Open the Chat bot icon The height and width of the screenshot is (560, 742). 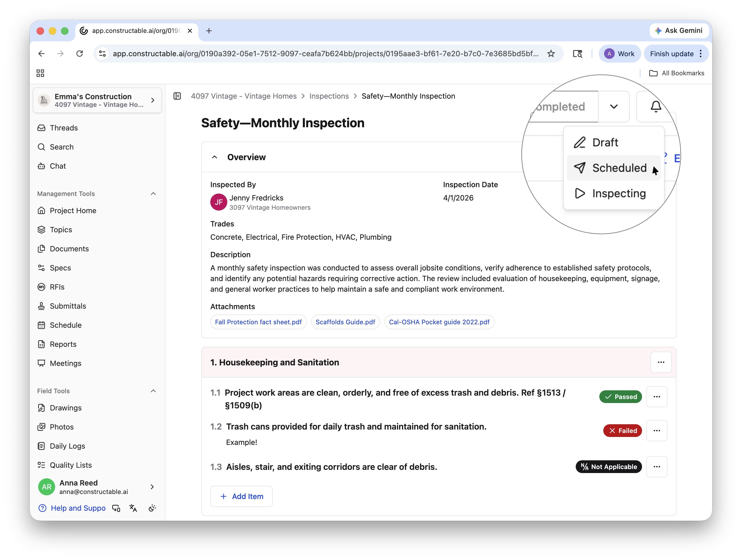[41, 166]
